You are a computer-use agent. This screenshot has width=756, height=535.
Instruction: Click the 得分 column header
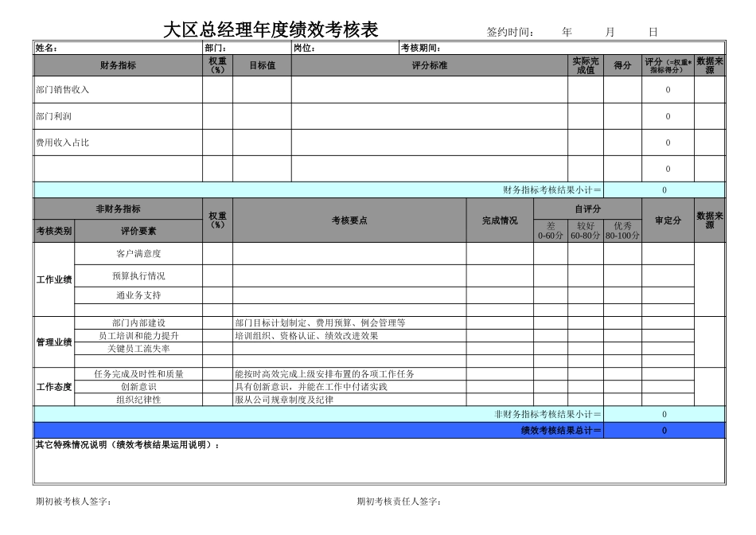coord(622,65)
